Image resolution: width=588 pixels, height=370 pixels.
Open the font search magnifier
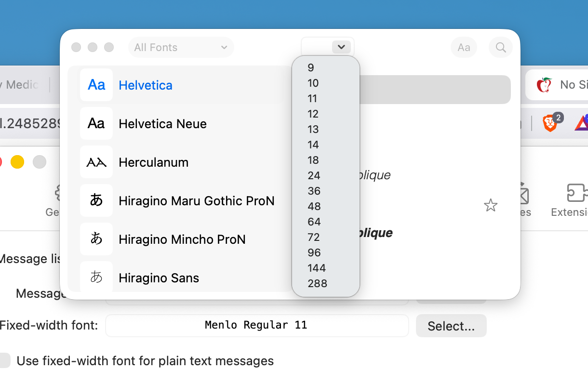[x=501, y=47]
